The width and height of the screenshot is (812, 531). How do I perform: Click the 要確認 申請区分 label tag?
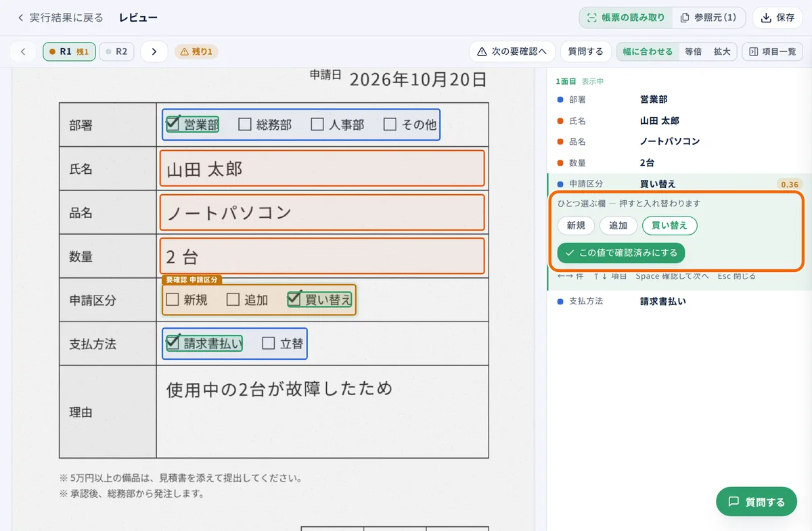coord(193,279)
